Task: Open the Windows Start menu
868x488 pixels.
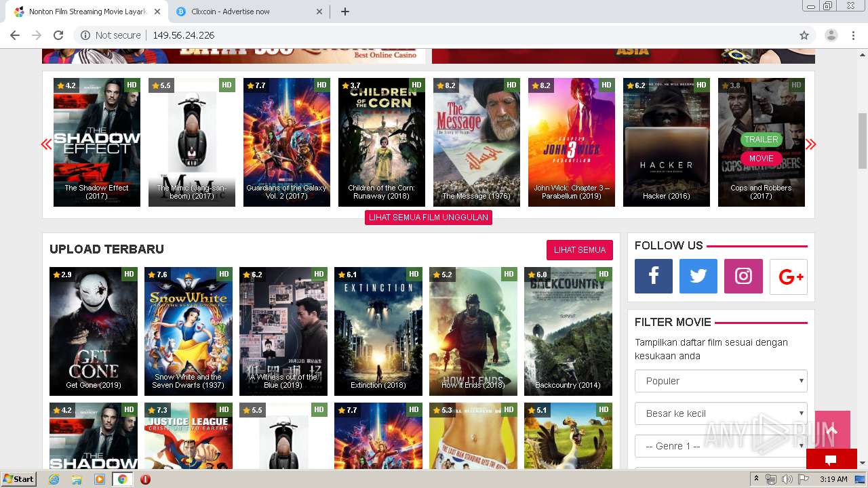Action: tap(18, 479)
